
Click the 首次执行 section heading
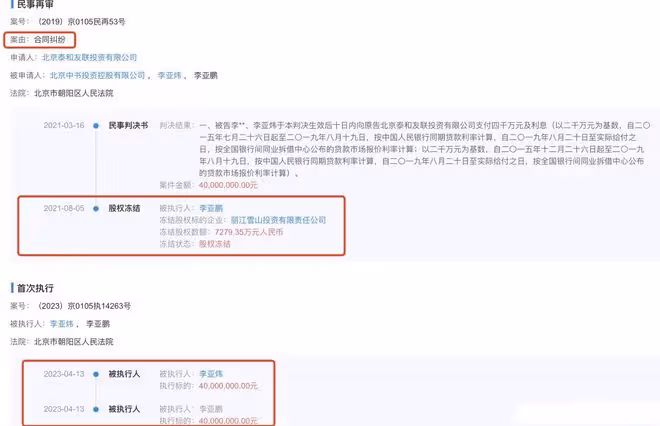(35, 288)
